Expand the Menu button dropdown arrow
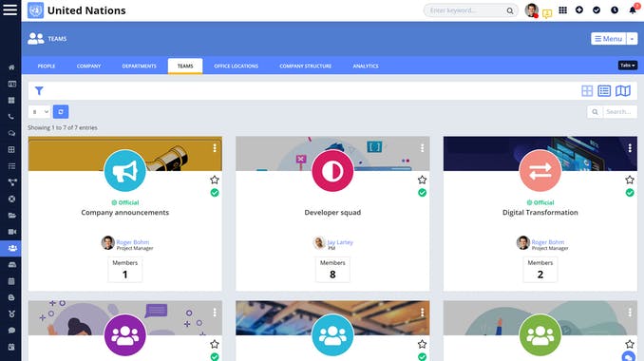The height and width of the screenshot is (361, 644). pos(632,39)
